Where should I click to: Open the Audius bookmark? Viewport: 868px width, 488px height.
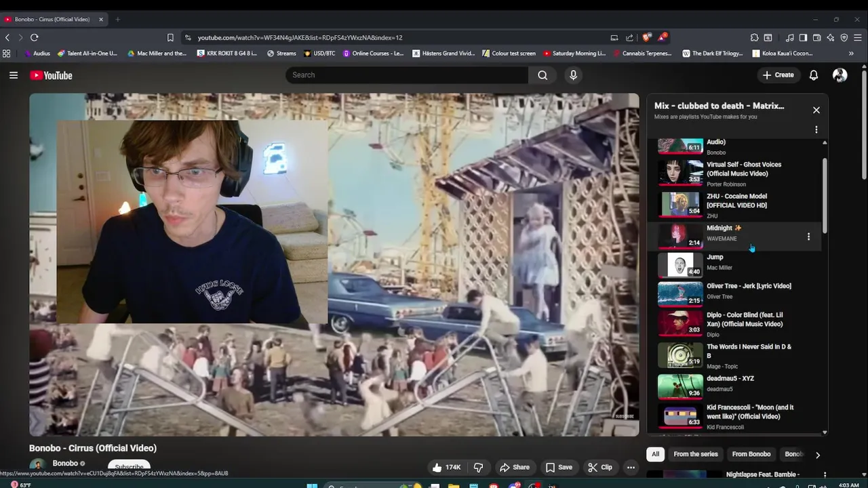37,54
